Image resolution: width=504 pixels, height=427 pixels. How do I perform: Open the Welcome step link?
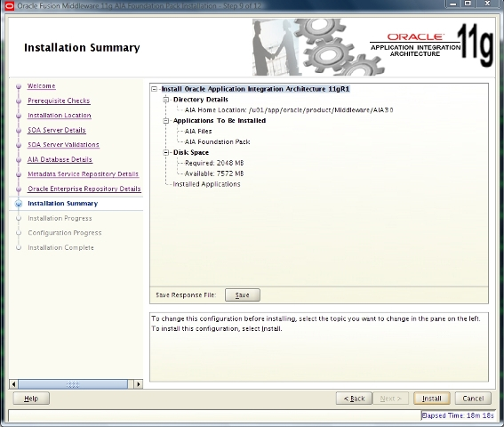click(x=42, y=86)
